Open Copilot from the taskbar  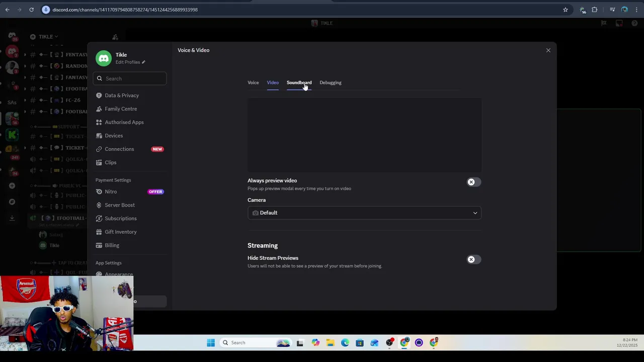click(x=315, y=343)
